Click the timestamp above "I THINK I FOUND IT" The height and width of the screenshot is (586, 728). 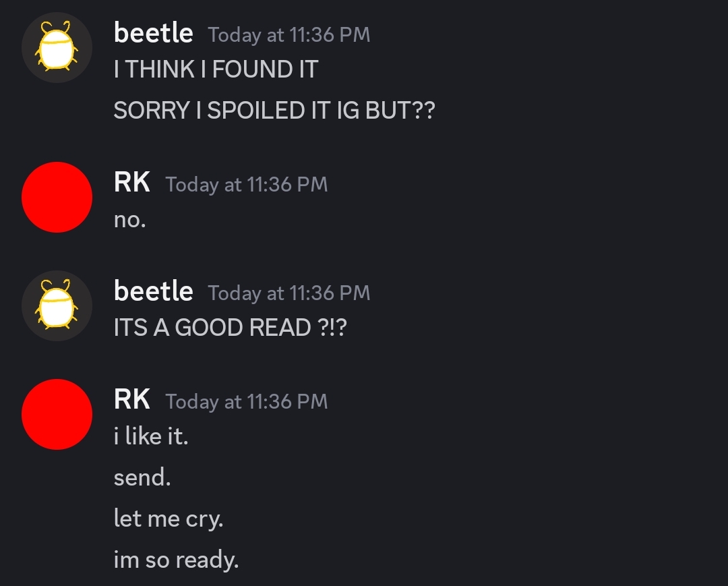point(289,35)
